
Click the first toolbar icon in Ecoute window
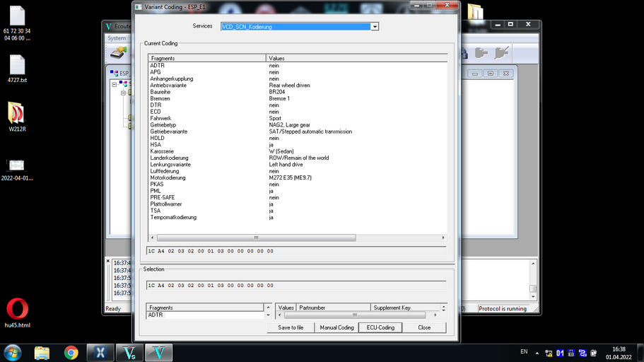point(118,52)
